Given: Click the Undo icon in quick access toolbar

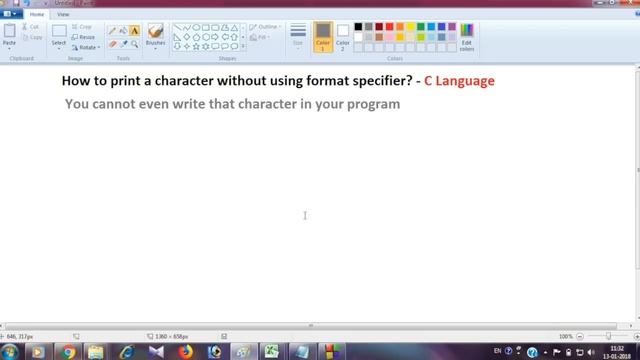Looking at the screenshot, I should pos(27,3).
